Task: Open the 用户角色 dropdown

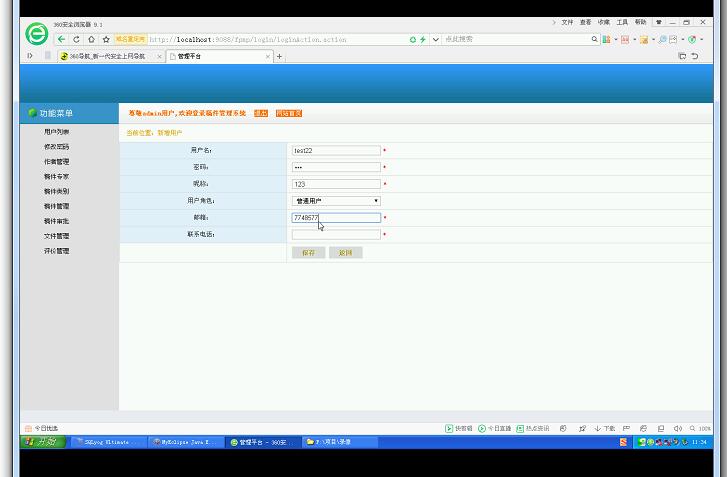Action: click(336, 201)
